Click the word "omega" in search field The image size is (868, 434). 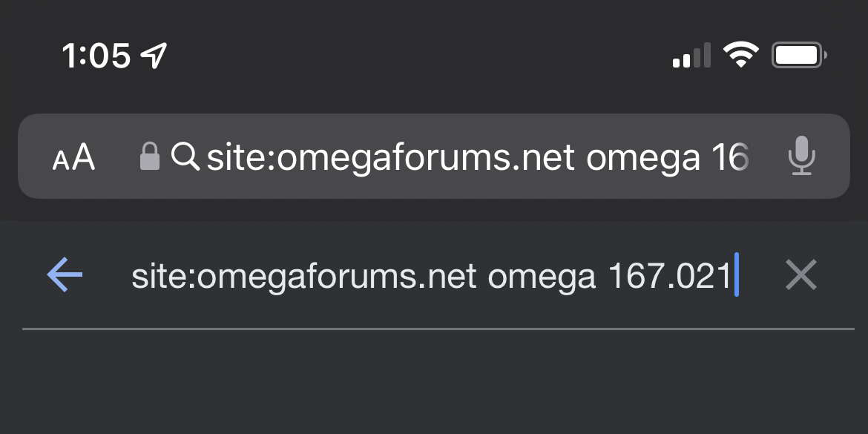542,276
